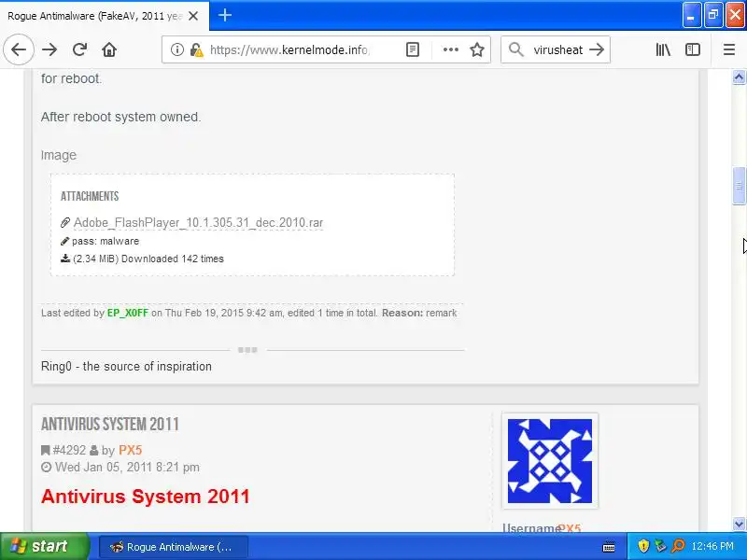The image size is (747, 560).
Task: Open EP_X0FF user profile link
Action: [128, 313]
